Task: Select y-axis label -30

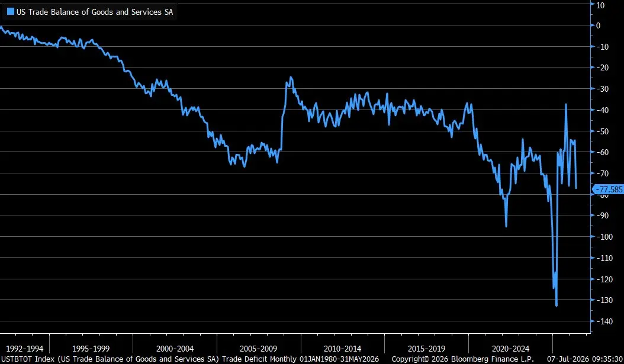Action: tap(603, 89)
